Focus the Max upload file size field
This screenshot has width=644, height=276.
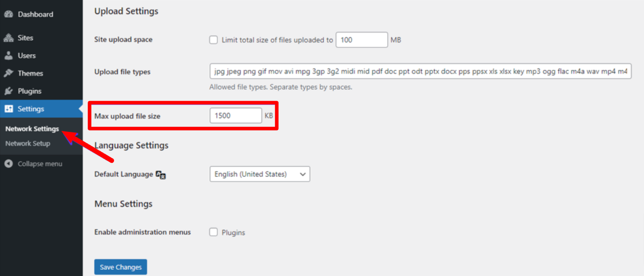coord(235,115)
